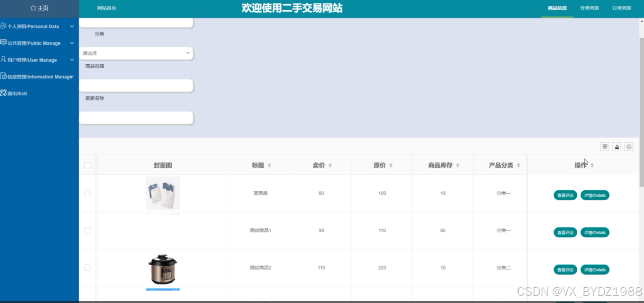Expand Information Manage menu chevron

coord(72,77)
